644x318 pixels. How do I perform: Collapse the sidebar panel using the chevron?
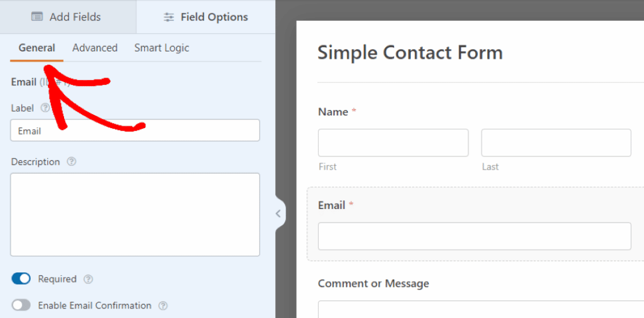[278, 214]
